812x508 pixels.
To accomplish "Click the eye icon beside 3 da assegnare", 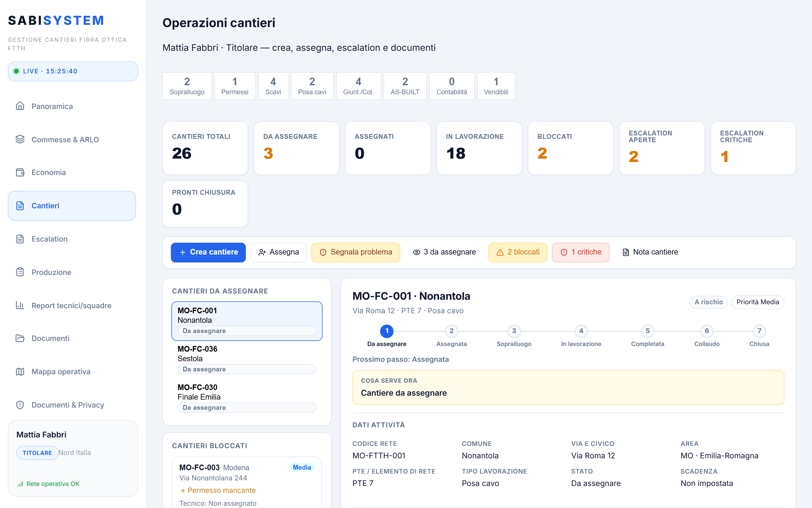I will [x=416, y=252].
